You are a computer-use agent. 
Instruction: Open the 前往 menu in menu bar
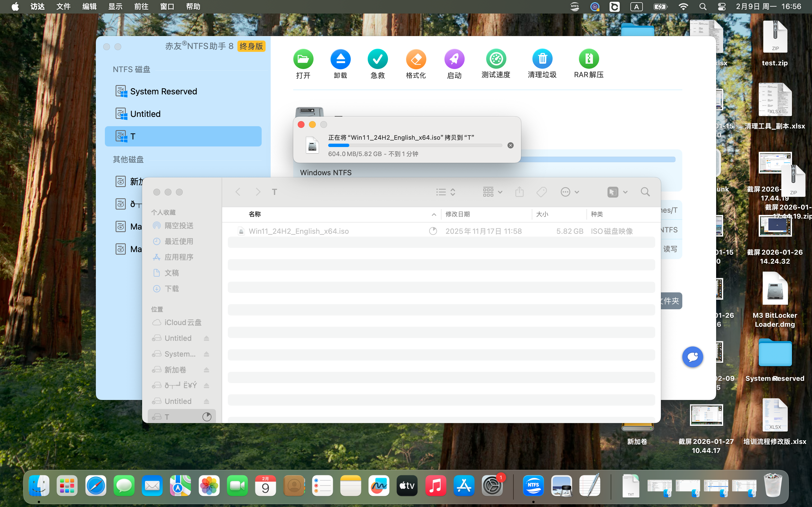tap(141, 6)
